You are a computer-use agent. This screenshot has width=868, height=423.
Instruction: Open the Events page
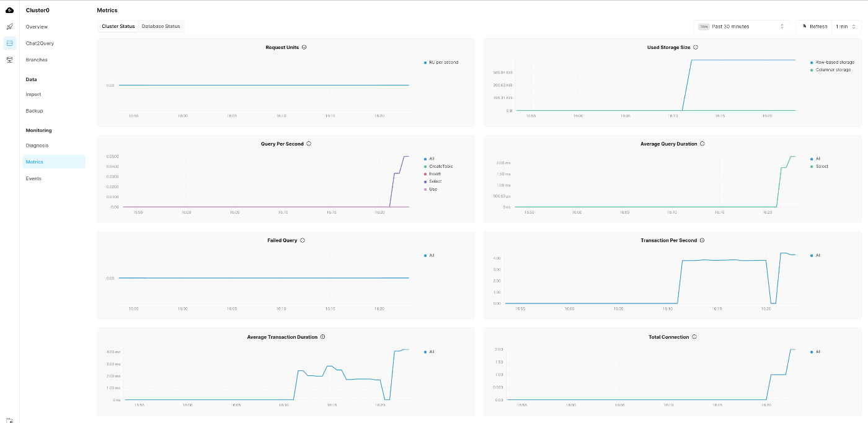click(54, 178)
